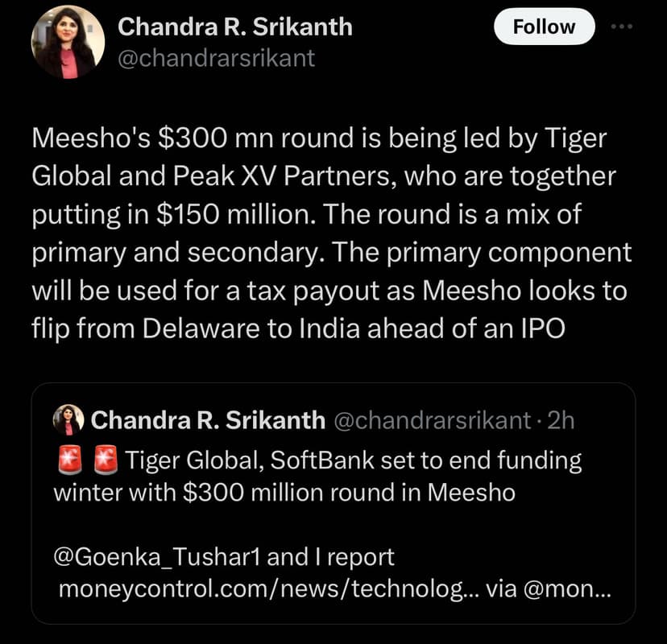Click the Follow button
The height and width of the screenshot is (644, 667).
click(544, 27)
